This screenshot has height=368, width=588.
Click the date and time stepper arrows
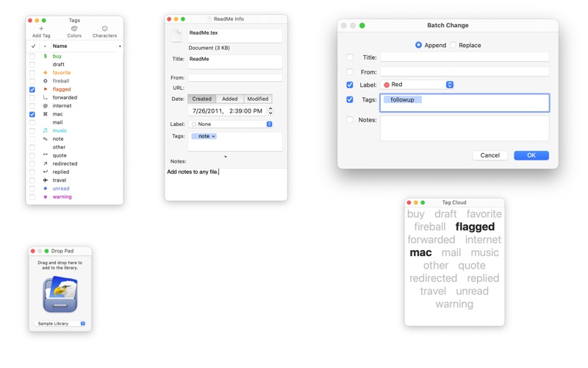click(270, 110)
